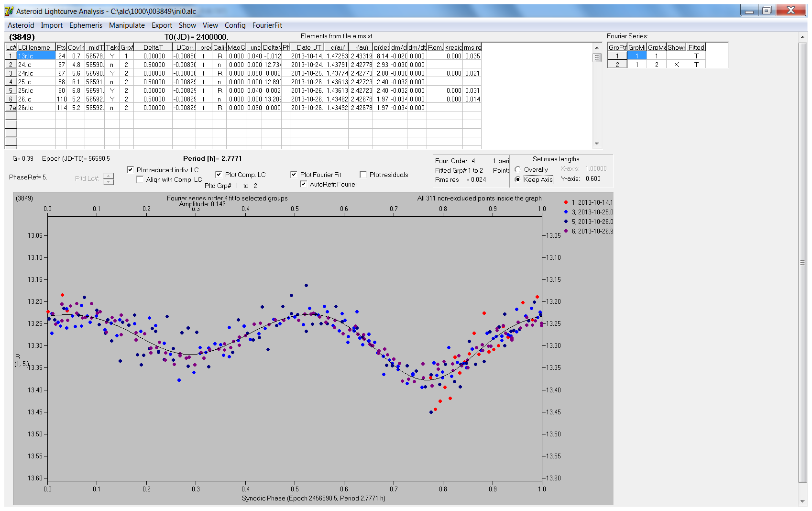Toggle Plot Comp. LC checkbox

[219, 175]
